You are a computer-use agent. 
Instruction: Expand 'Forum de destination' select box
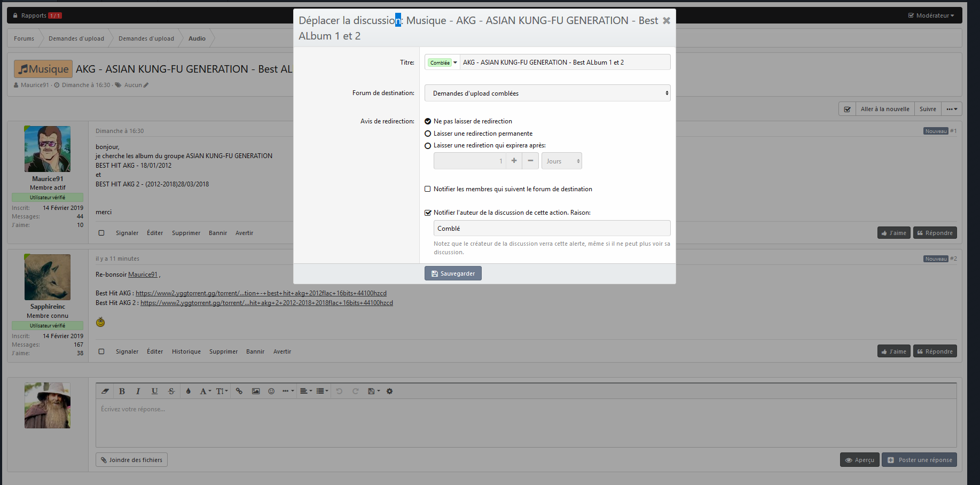coord(547,93)
